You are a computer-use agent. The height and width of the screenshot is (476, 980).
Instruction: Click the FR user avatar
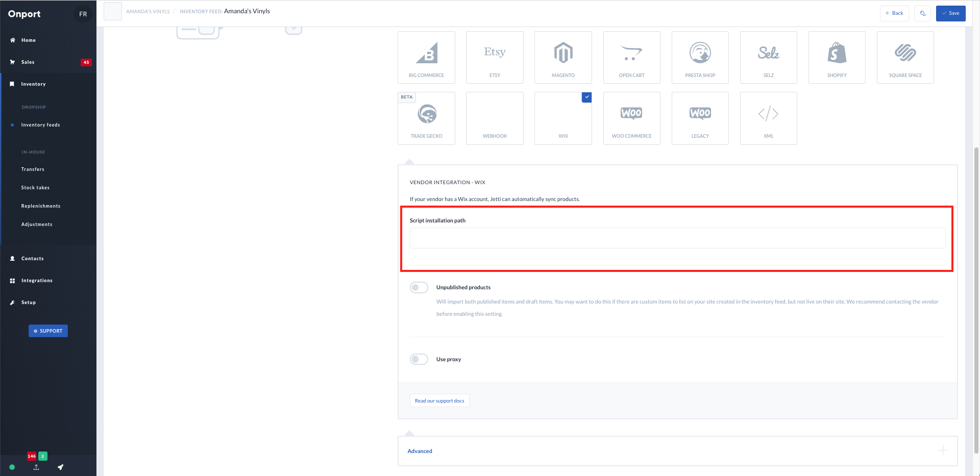[x=83, y=14]
